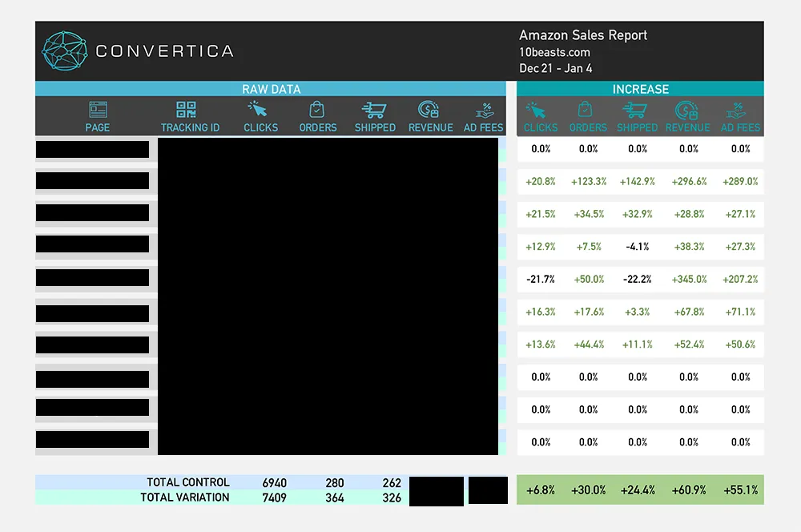Screen dimensions: 801x532
Task: Click the +11.1% shipped value
Action: click(638, 345)
